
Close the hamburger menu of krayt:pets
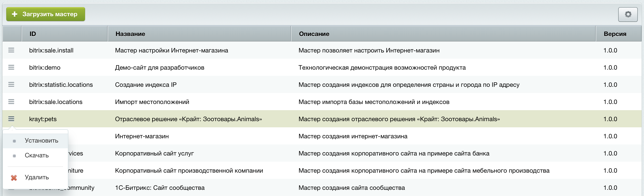point(11,119)
